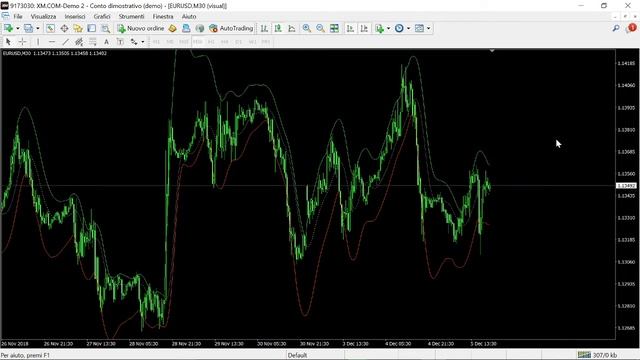Open the Aiuto menu
The width and height of the screenshot is (640, 360).
(x=189, y=16)
